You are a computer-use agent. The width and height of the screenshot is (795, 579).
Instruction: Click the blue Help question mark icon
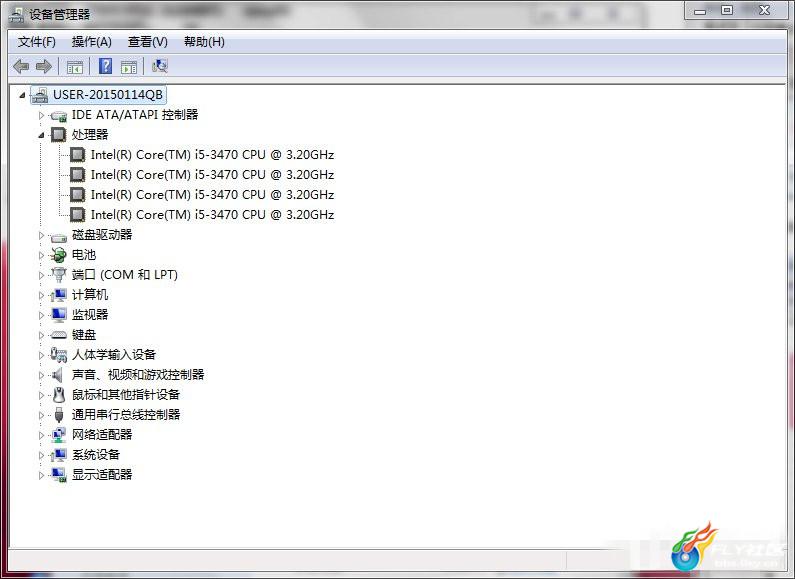coord(105,66)
